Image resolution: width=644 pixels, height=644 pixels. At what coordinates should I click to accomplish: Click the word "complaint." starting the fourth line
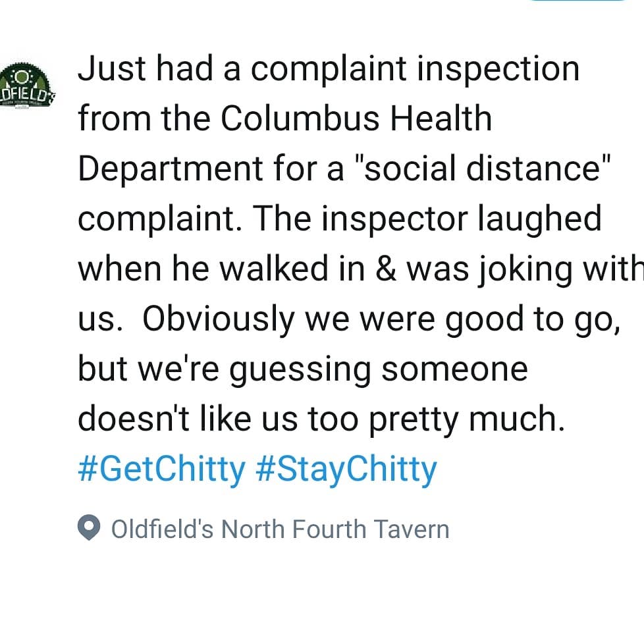tap(158, 219)
